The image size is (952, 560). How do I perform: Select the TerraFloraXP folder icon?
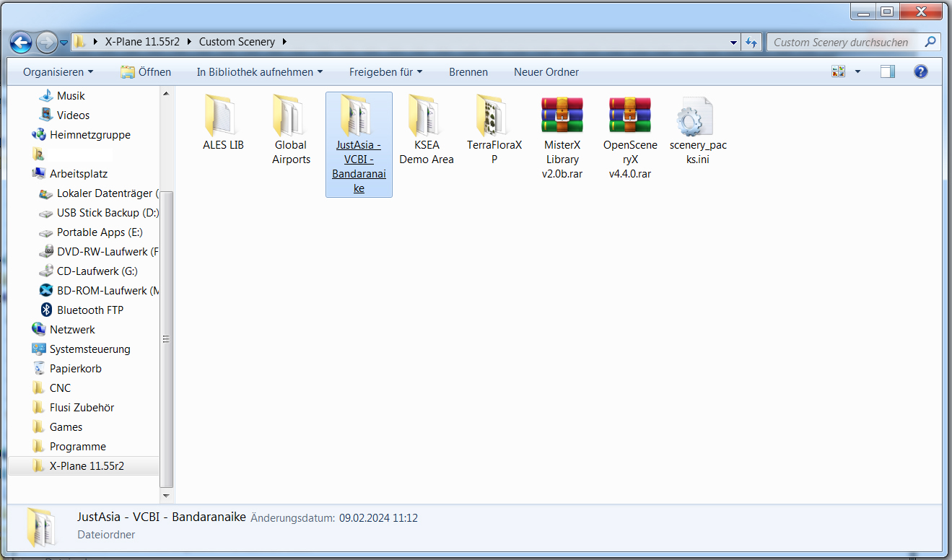(x=494, y=116)
